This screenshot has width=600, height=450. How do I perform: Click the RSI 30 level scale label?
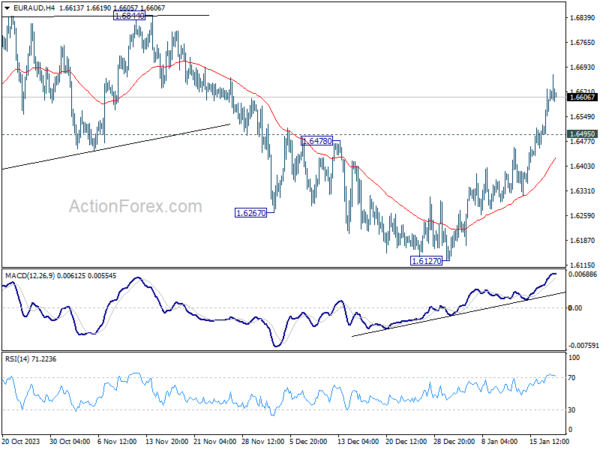click(571, 410)
